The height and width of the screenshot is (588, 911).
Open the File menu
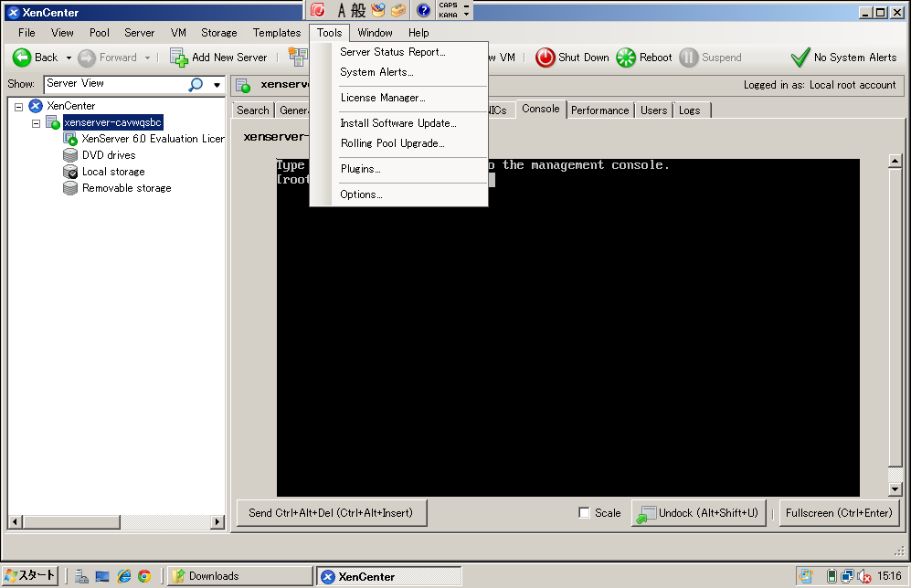26,33
